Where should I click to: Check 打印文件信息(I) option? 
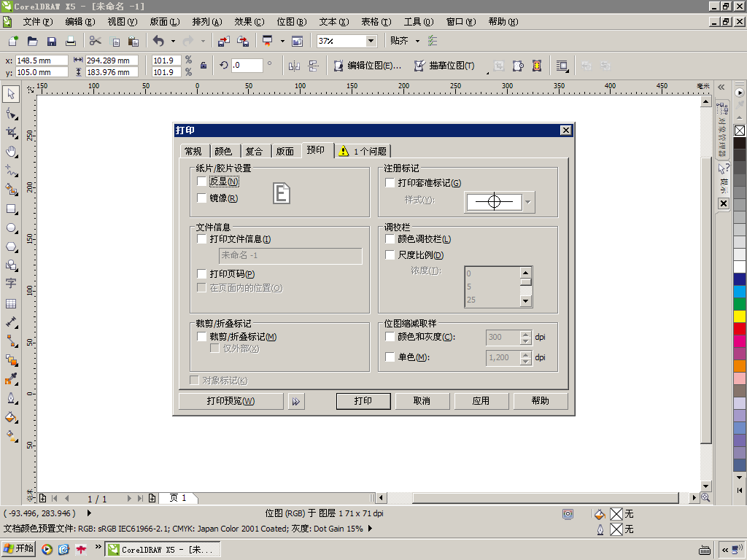(x=201, y=239)
